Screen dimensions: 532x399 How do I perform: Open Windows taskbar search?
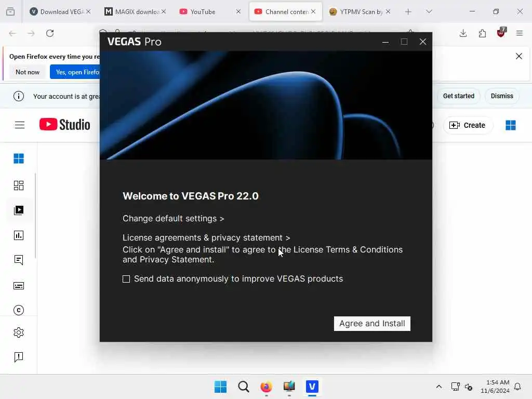pos(243,387)
